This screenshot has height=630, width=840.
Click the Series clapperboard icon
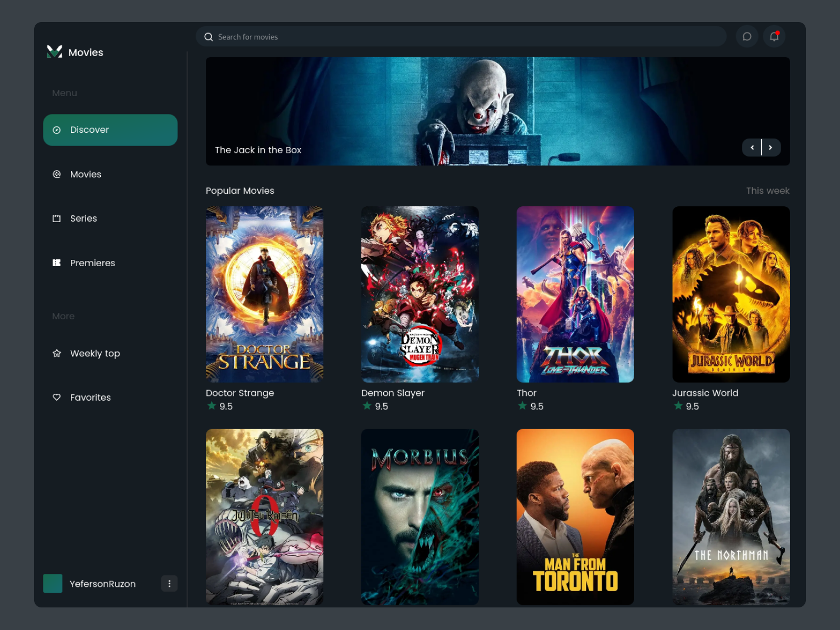(x=57, y=218)
